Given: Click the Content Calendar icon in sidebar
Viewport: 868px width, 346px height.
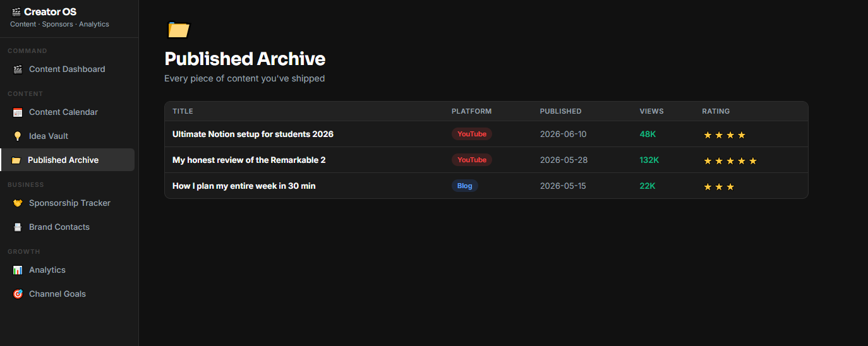Looking at the screenshot, I should coord(18,112).
